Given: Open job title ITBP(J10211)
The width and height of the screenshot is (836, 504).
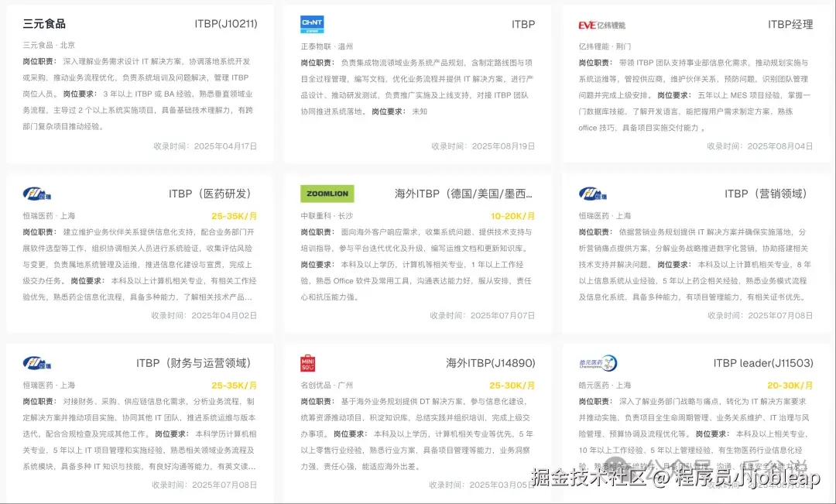Looking at the screenshot, I should point(226,23).
